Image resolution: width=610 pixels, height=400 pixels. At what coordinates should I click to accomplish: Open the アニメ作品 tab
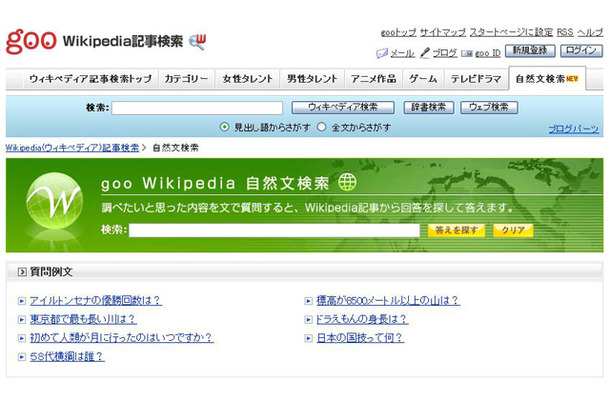pyautogui.click(x=373, y=79)
